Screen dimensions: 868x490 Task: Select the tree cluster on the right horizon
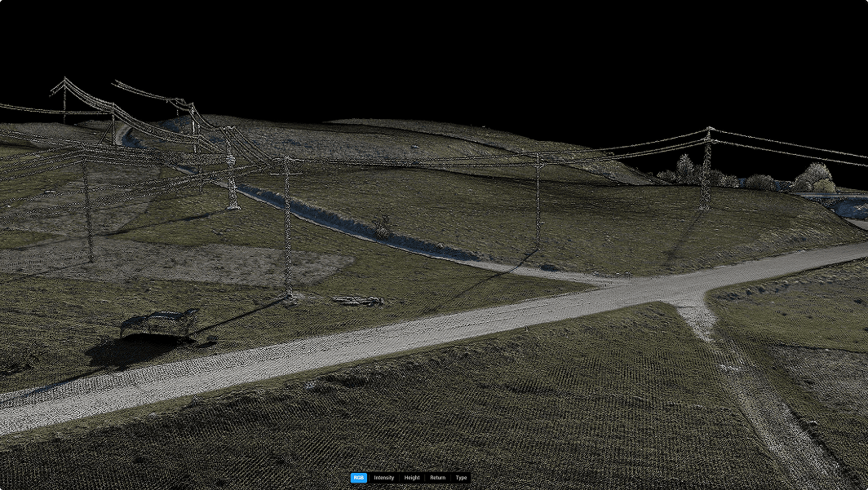click(x=813, y=177)
